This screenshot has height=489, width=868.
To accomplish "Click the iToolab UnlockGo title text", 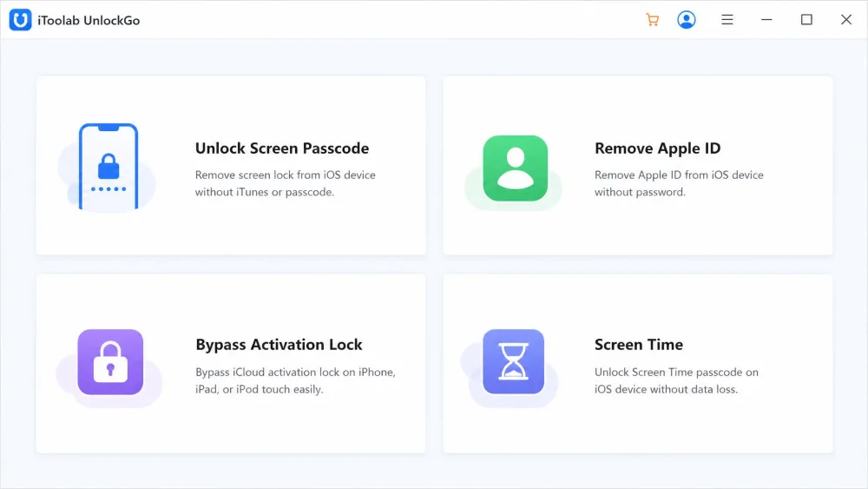I will pos(89,21).
